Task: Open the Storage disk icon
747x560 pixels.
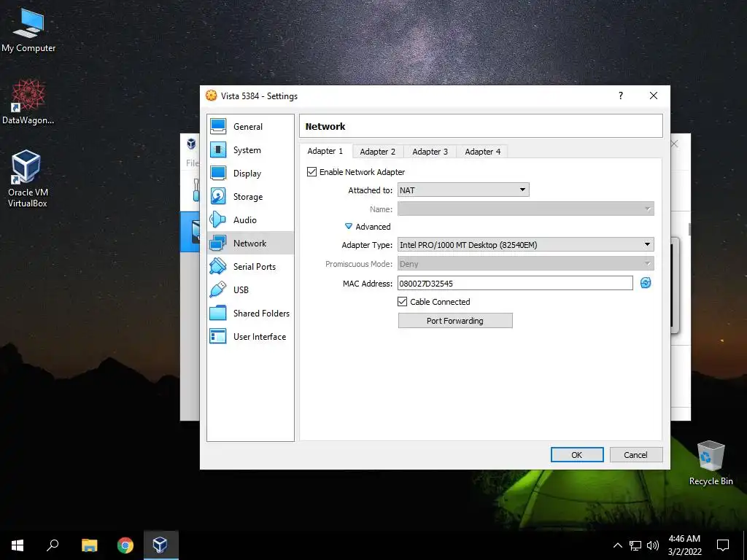Action: 218,196
